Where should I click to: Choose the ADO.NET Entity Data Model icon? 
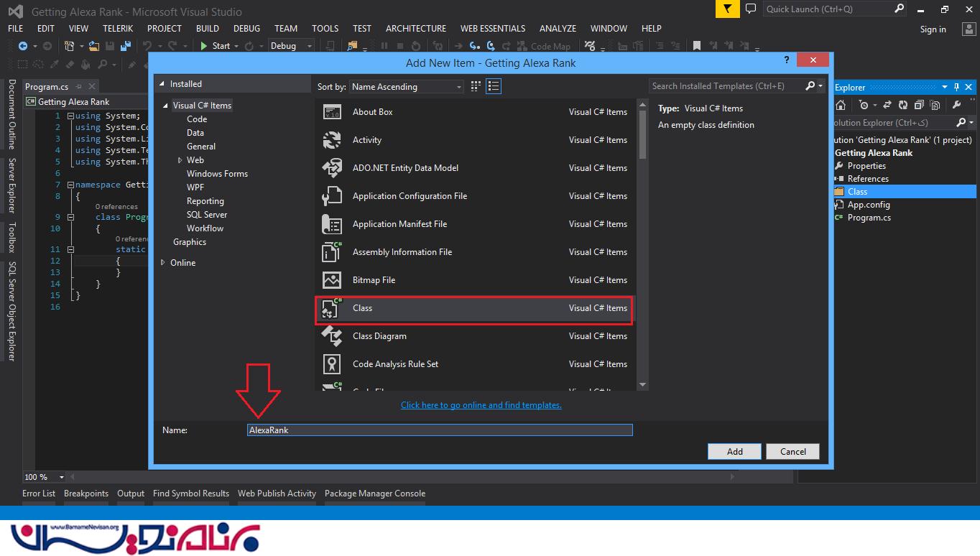[332, 168]
